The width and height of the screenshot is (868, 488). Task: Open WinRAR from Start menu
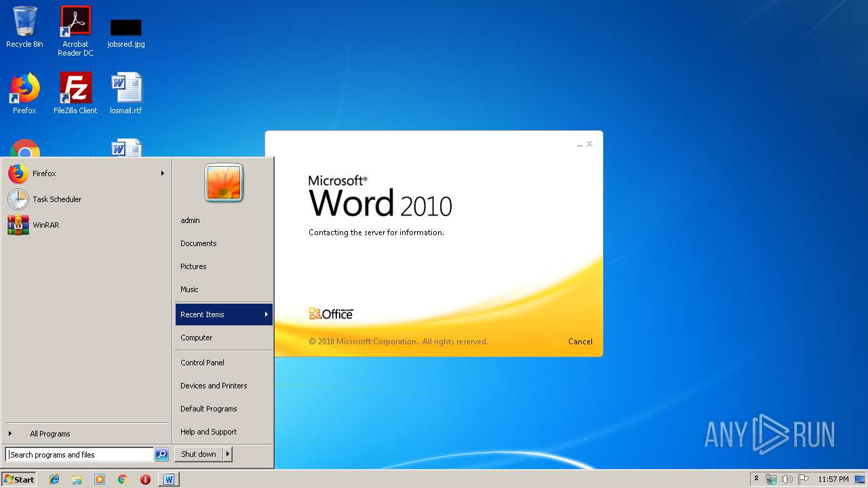pyautogui.click(x=86, y=225)
